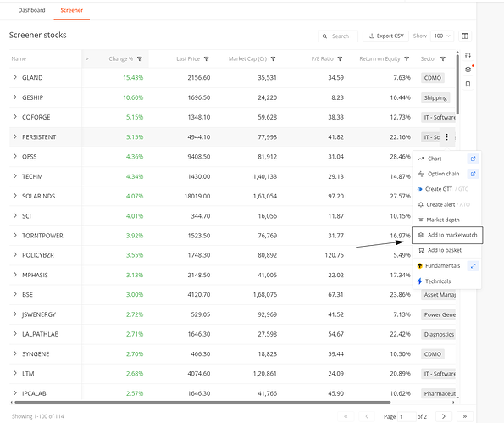Expand the BSE row
504x423 pixels.
point(14,294)
